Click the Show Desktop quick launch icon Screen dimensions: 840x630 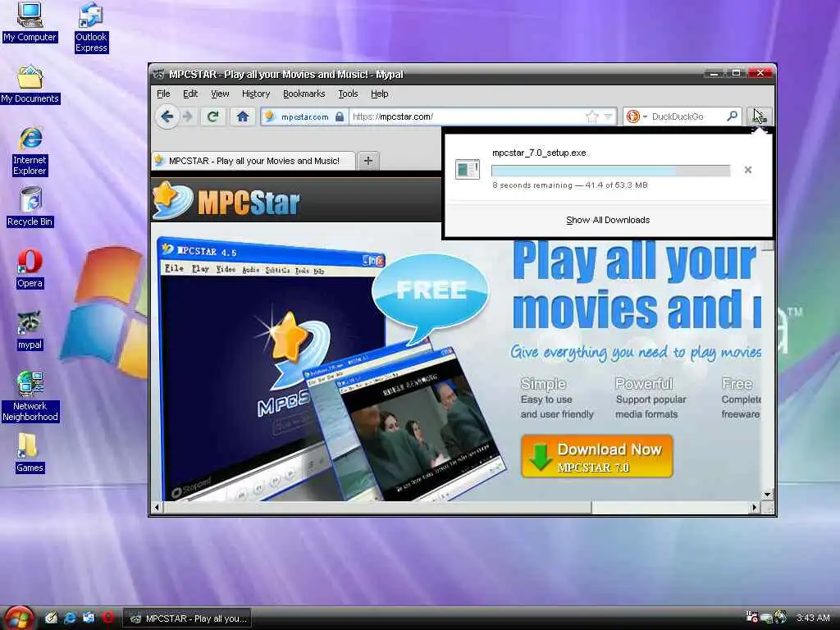[51, 618]
